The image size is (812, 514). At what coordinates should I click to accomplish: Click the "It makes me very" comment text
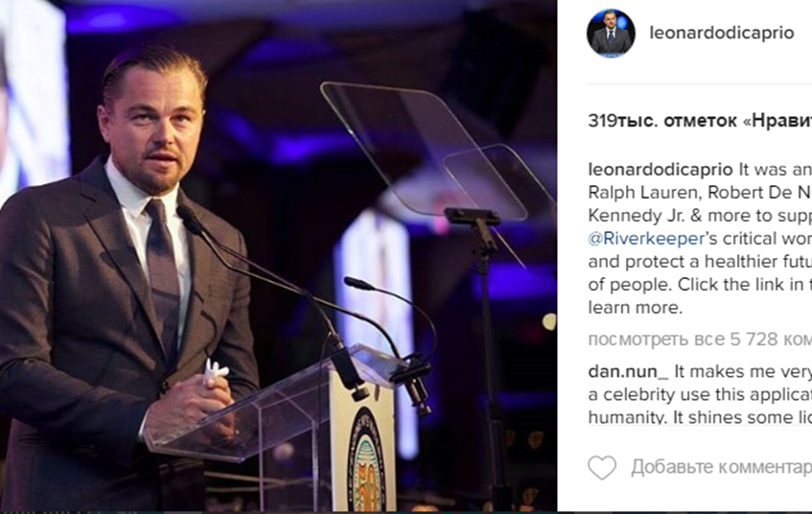(x=743, y=371)
